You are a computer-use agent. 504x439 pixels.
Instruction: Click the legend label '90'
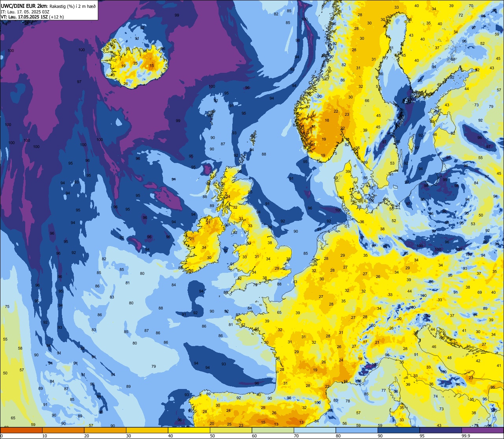click(x=380, y=436)
